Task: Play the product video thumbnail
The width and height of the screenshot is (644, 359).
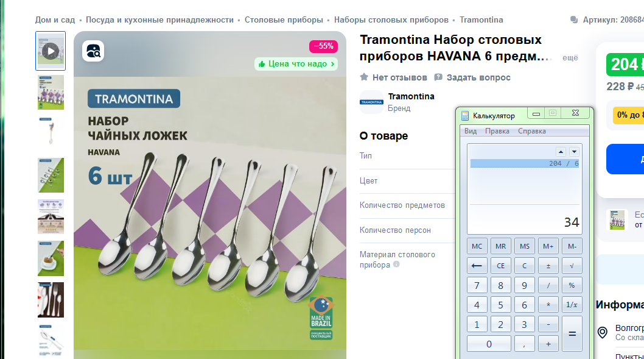Action: [51, 51]
